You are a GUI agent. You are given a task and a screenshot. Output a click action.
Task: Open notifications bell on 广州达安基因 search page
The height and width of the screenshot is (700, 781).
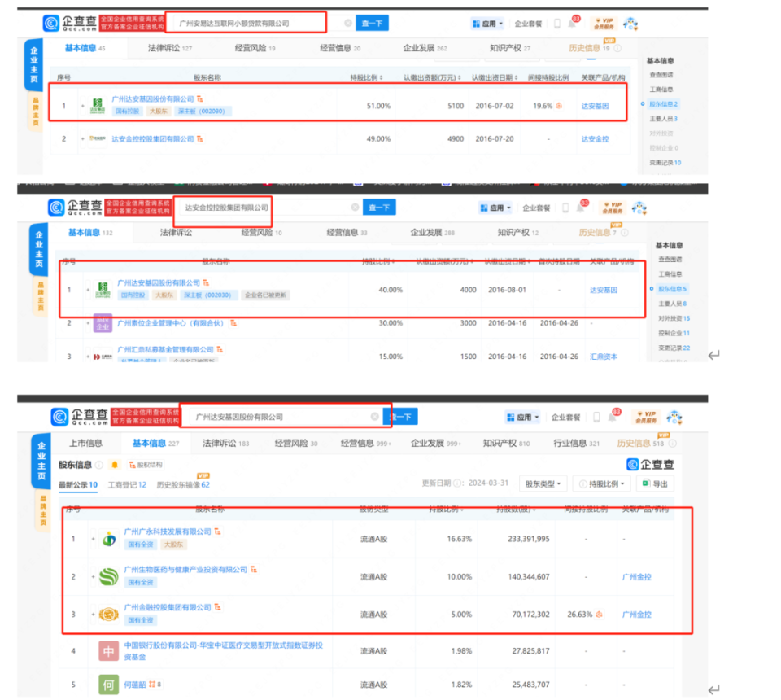(612, 417)
